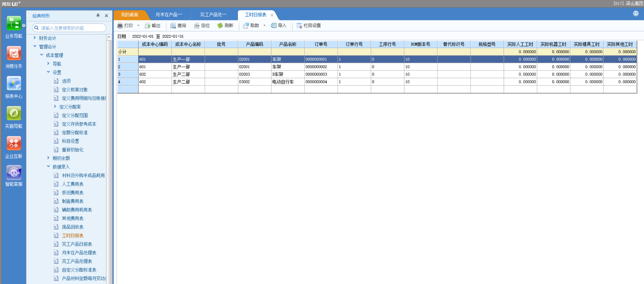Open the 企业互联 enterprise connect icon
644x284 pixels.
[x=14, y=144]
